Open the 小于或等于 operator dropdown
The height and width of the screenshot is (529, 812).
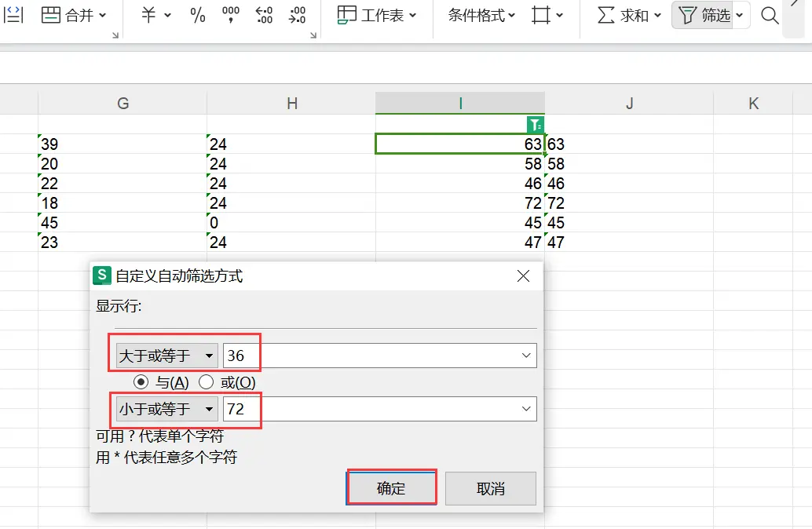[166, 409]
